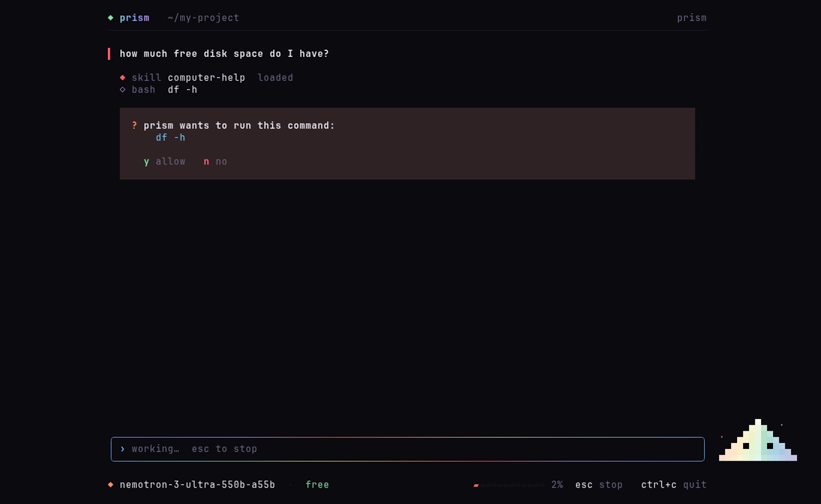Deny the command with the no option
Viewport: 821px width, 504px height.
pos(215,161)
